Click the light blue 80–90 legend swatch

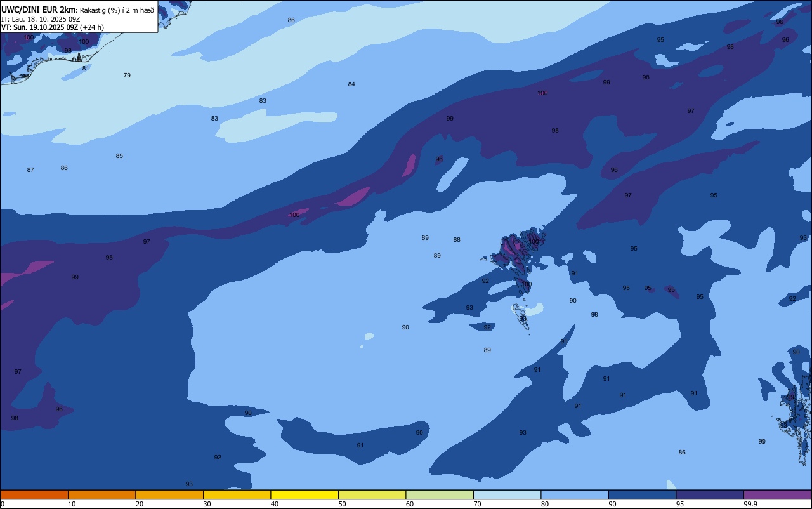tap(575, 494)
